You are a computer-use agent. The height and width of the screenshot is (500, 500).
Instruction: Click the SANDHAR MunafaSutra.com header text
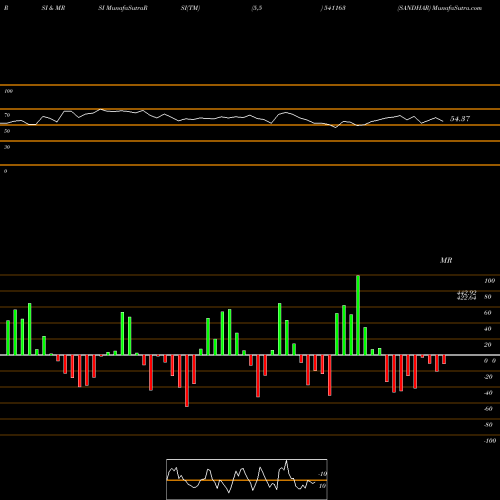tap(439, 8)
